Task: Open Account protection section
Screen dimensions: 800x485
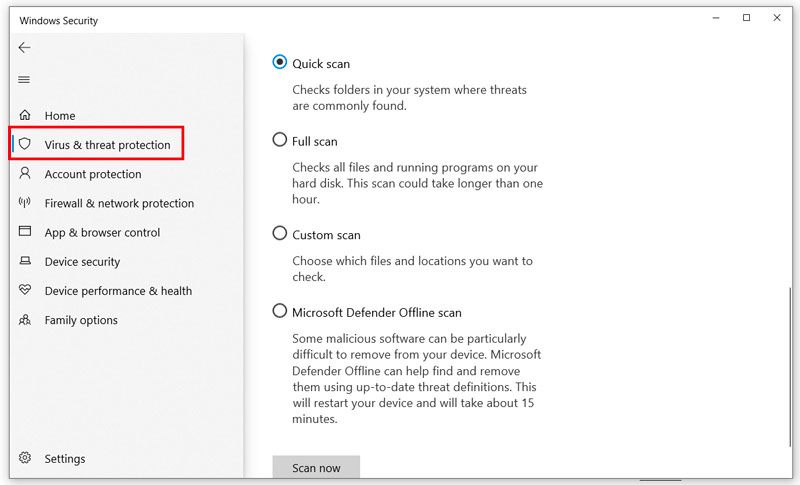Action: 93,174
